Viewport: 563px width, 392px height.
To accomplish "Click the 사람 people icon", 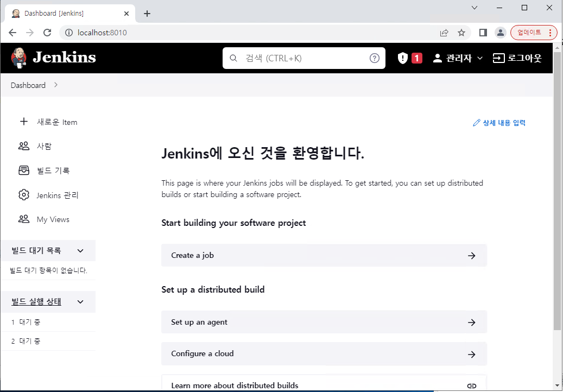I will pyautogui.click(x=24, y=146).
